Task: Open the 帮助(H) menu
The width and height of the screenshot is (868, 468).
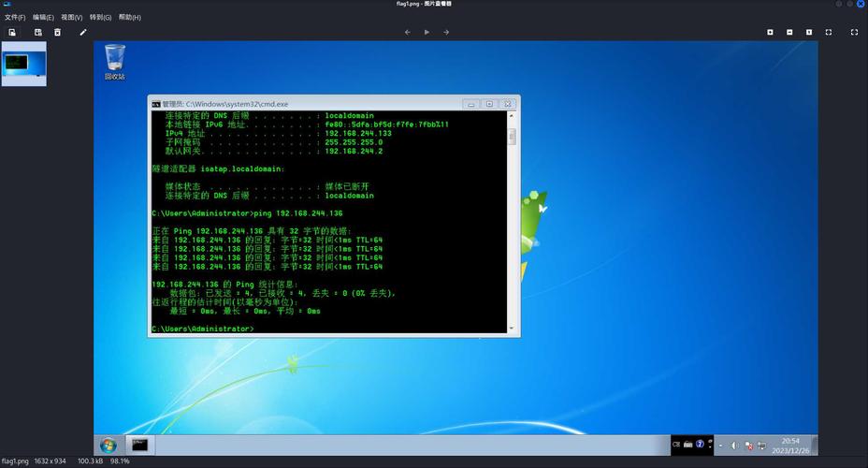Action: click(129, 17)
